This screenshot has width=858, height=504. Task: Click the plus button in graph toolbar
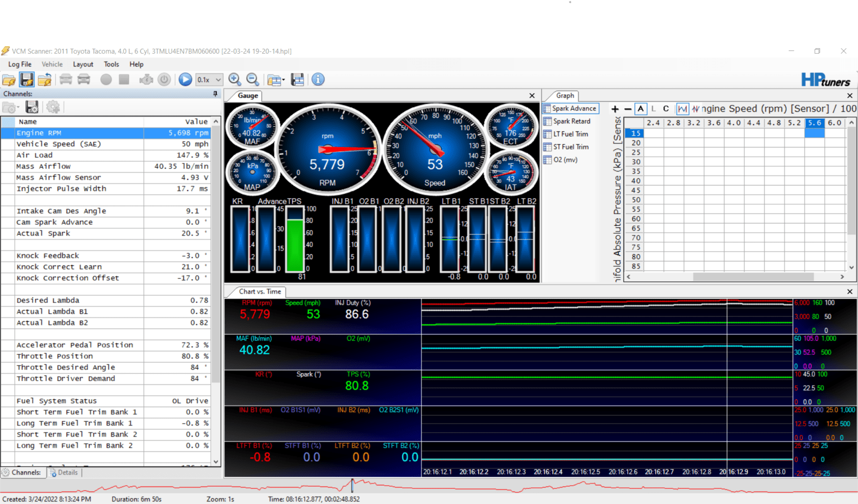[x=615, y=109]
